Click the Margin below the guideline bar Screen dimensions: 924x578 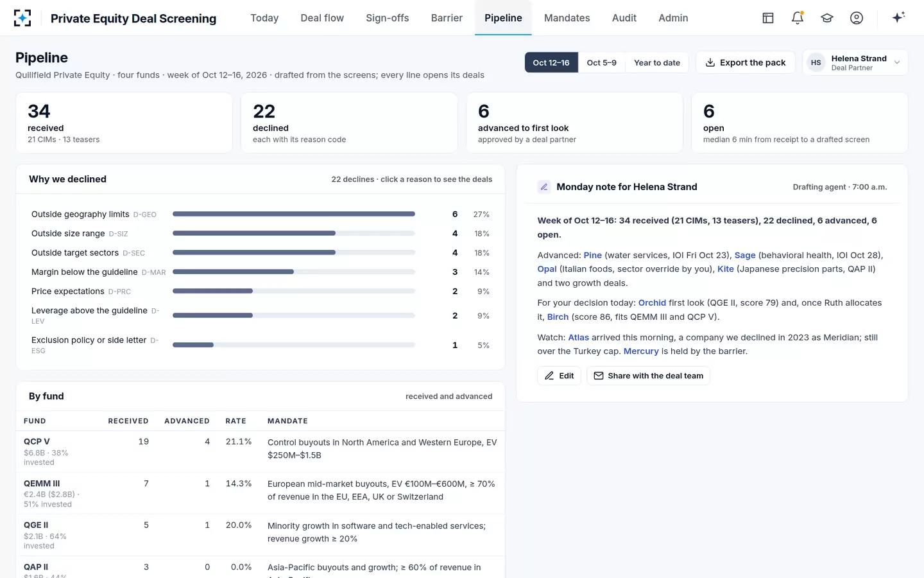[294, 272]
